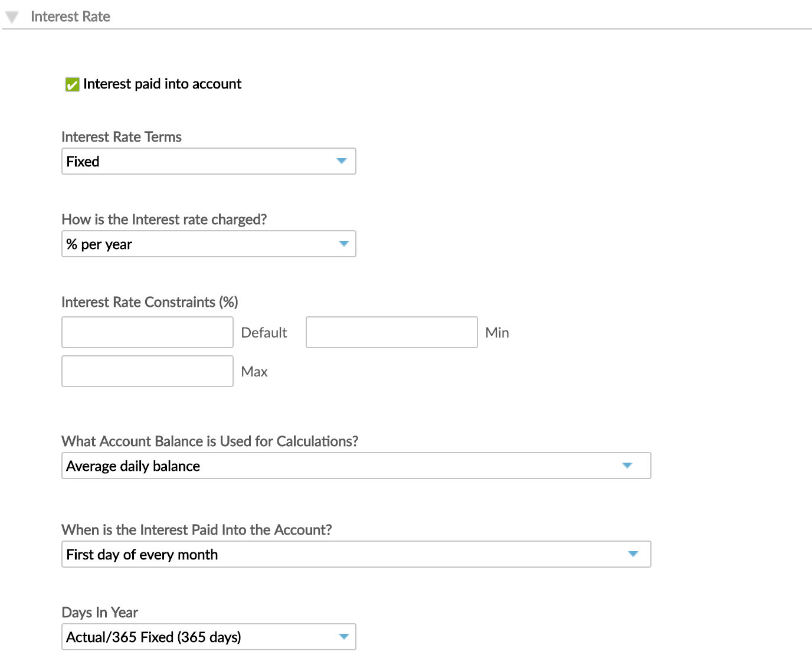Click the arrow next to 'Actual/365 Fixed'
The height and width of the screenshot is (668, 812).
(345, 637)
